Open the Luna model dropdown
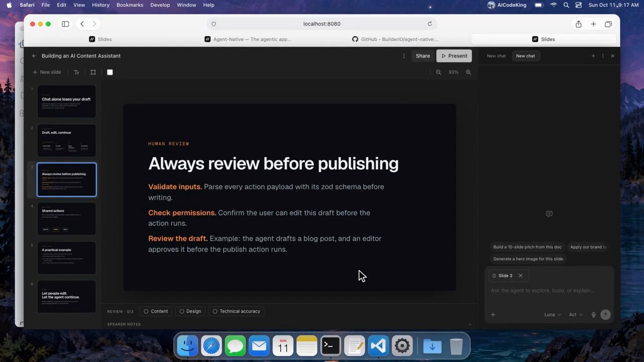Image resolution: width=644 pixels, height=362 pixels. [553, 315]
